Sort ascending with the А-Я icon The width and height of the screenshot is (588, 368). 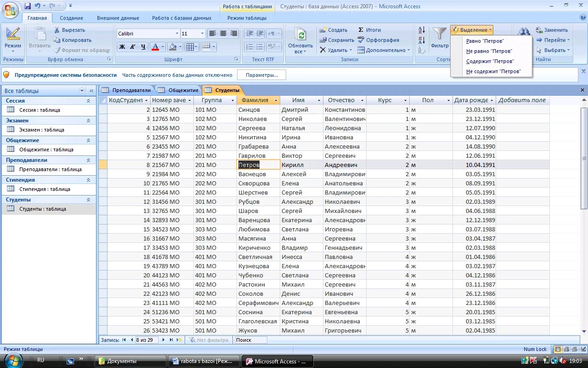(x=422, y=30)
